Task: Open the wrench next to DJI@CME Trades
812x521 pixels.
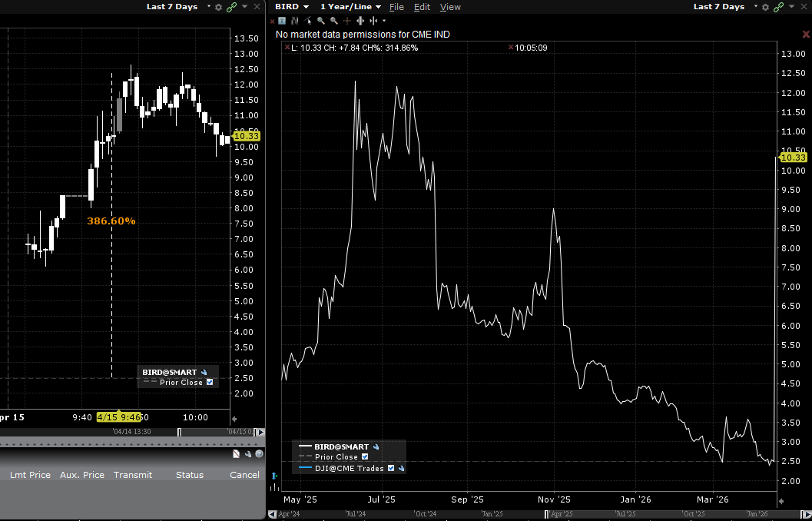Action: (x=401, y=468)
